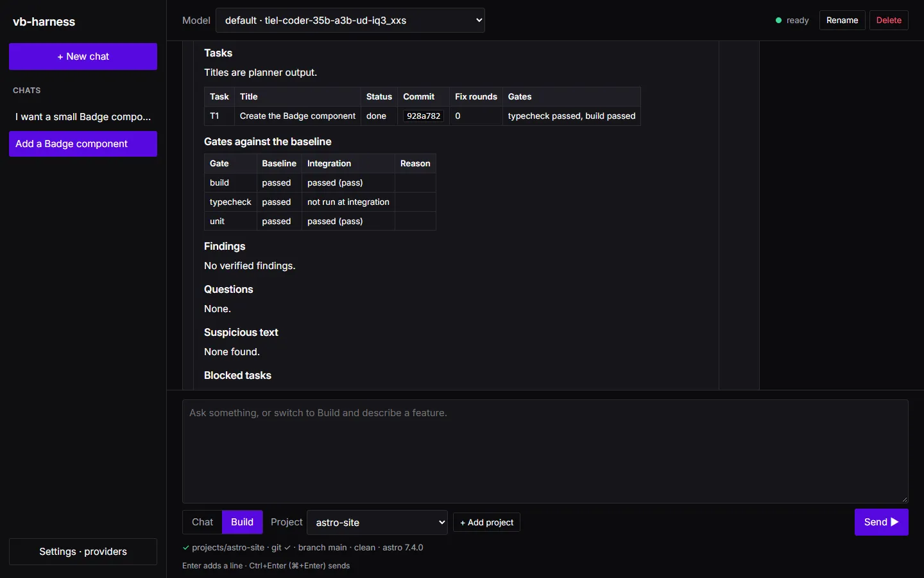Viewport: 924px width, 578px height.
Task: Click the Add project button
Action: tap(486, 522)
